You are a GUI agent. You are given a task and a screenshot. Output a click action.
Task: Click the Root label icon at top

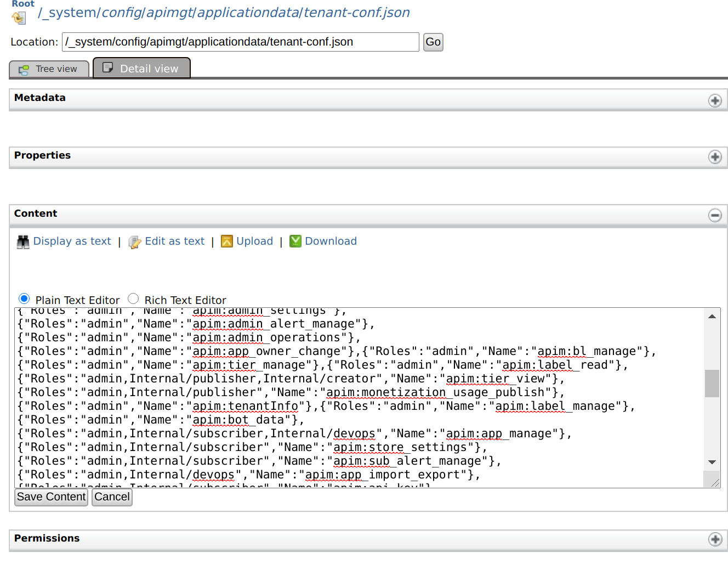pyautogui.click(x=23, y=4)
